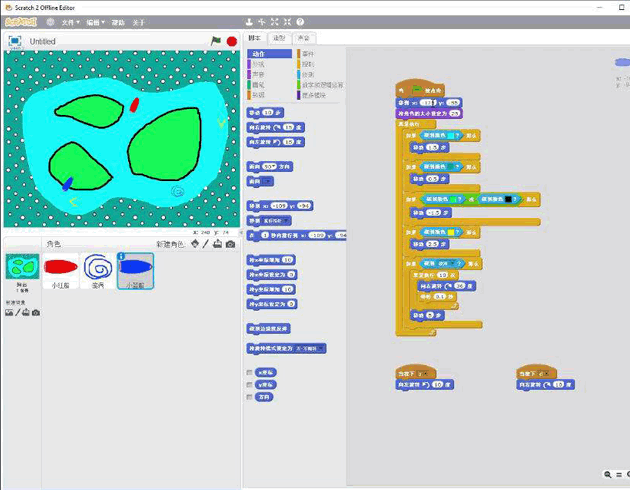The image size is (630, 490).
Task: Open dropdown on the point-towards palette block
Action: [267, 182]
